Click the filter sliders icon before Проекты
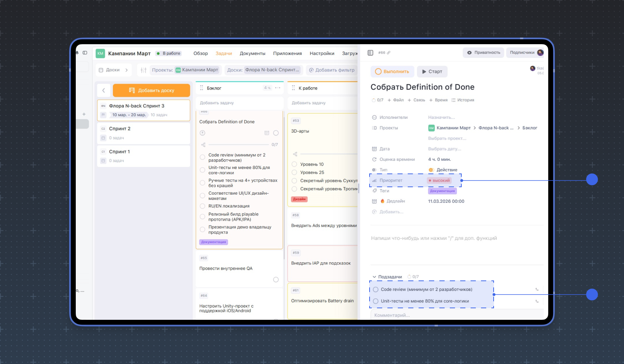Screen dimensions: 624x364 point(143,70)
